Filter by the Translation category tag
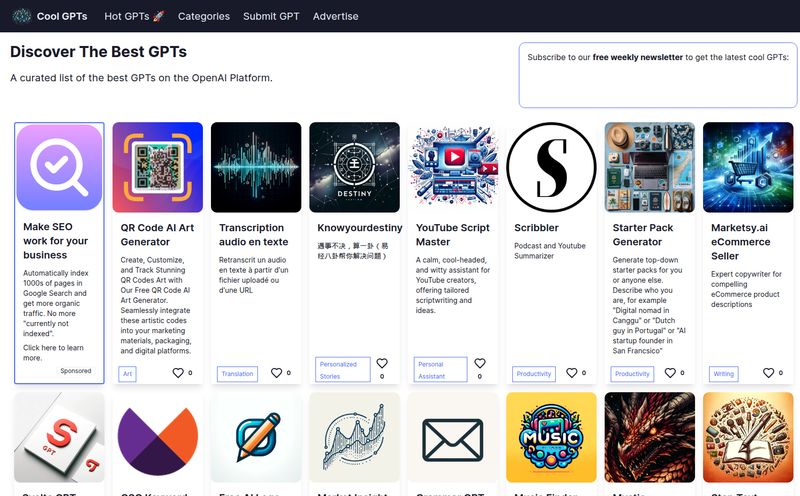800x496 pixels. [x=237, y=374]
